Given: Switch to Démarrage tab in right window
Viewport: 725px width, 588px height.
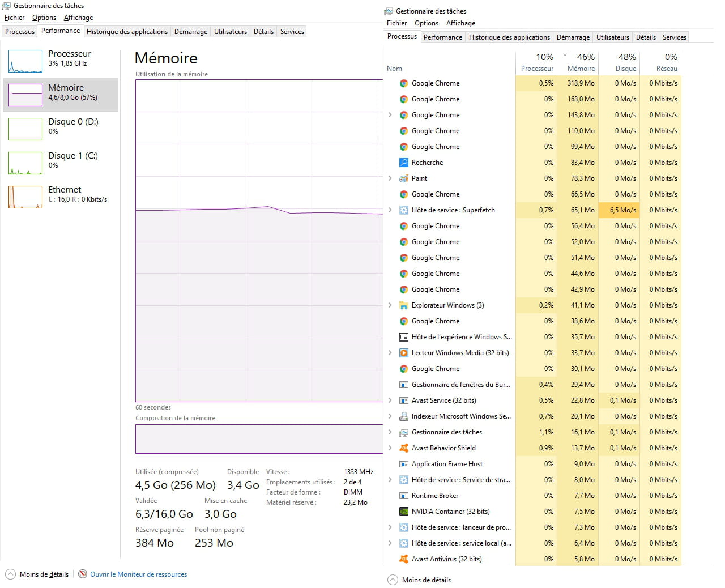Looking at the screenshot, I should click(x=573, y=37).
